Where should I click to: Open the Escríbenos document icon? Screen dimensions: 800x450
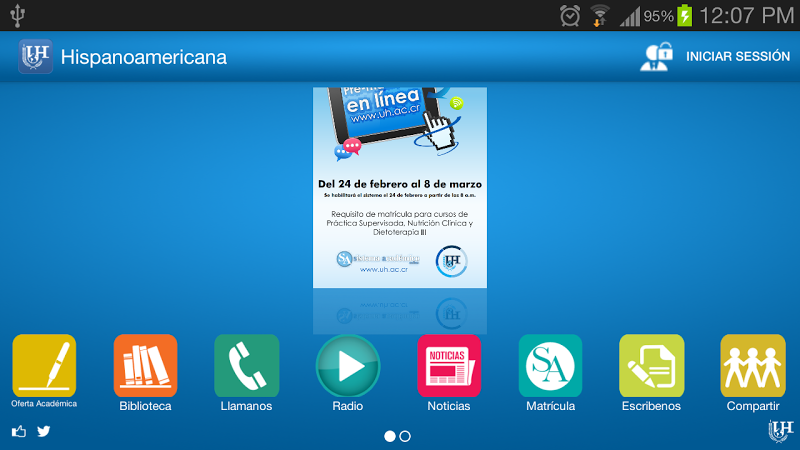click(652, 365)
